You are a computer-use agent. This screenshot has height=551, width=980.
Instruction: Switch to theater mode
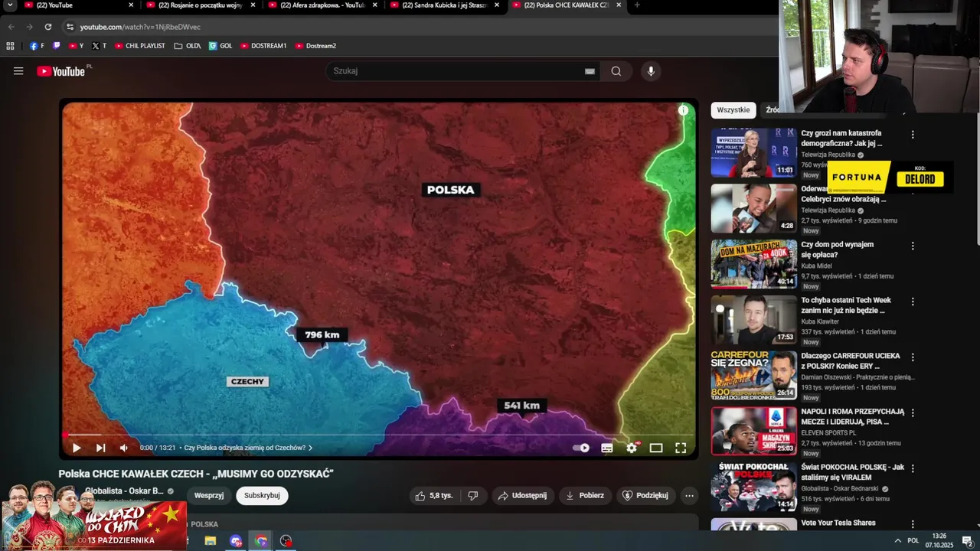pyautogui.click(x=656, y=448)
